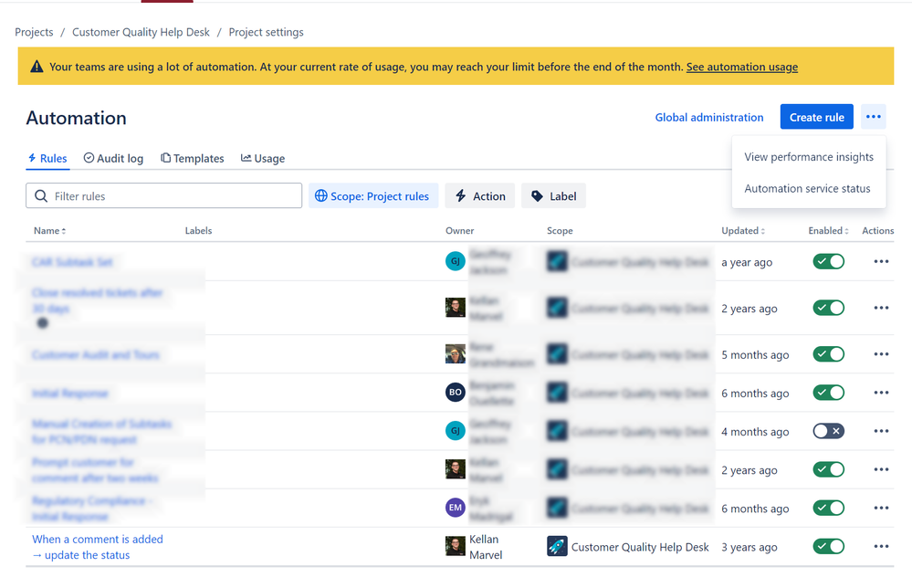This screenshot has width=912, height=588.
Task: Disable the CAR Subtask Set rule toggle
Action: click(x=829, y=262)
